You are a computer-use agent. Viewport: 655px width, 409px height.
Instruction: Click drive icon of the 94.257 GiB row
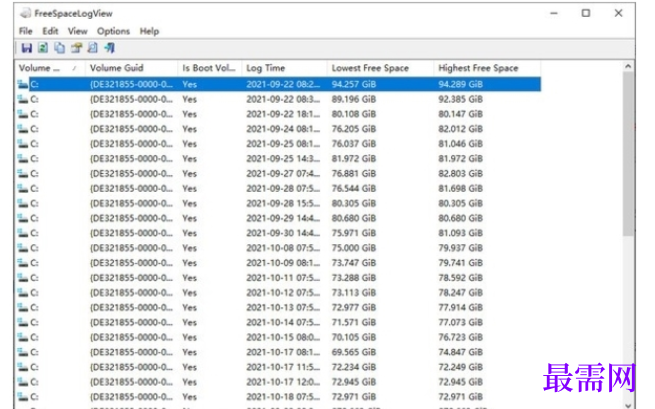click(23, 84)
